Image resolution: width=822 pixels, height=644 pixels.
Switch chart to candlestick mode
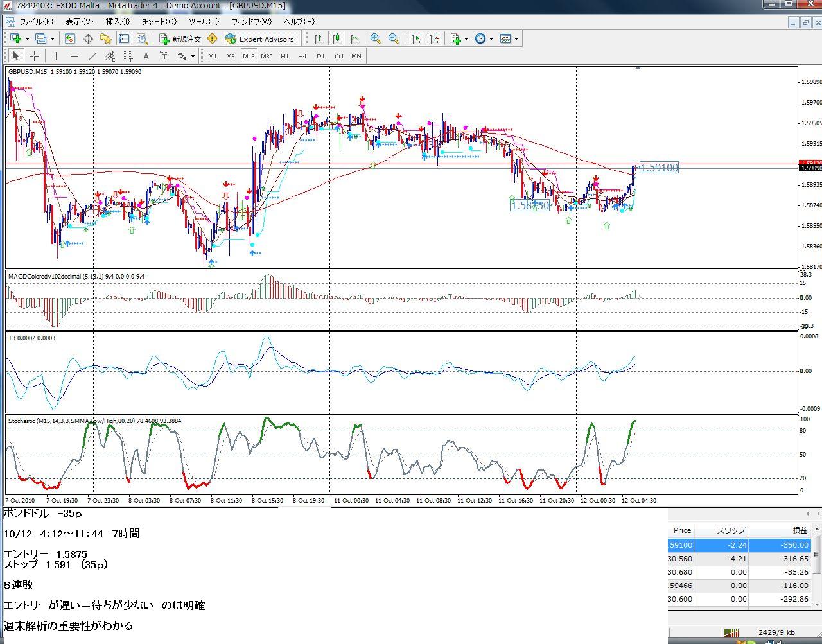(336, 39)
